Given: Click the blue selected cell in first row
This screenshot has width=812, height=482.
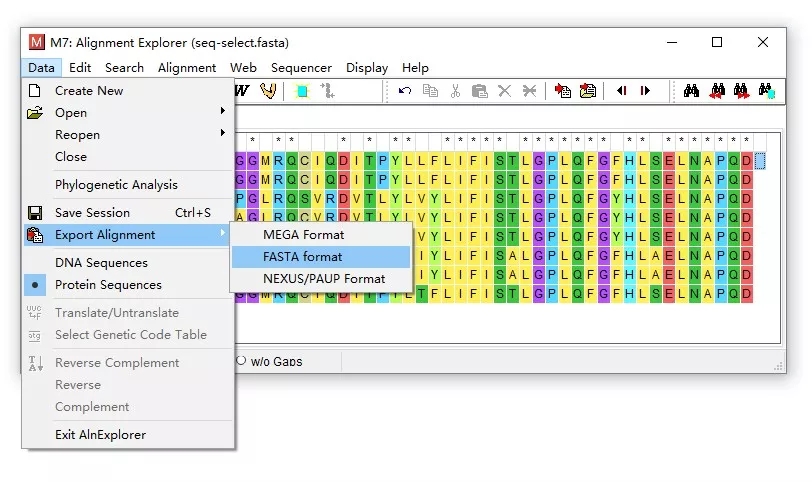Looking at the screenshot, I should 760,160.
